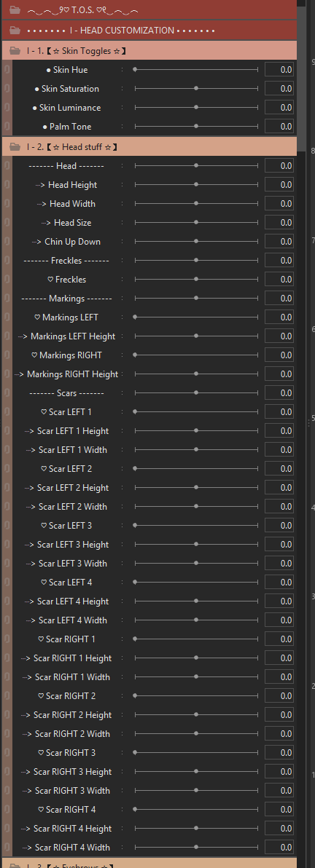This screenshot has width=315, height=868.
Task: Collapse the I - 1. Skin Toggles group
Action: pyautogui.click(x=15, y=51)
